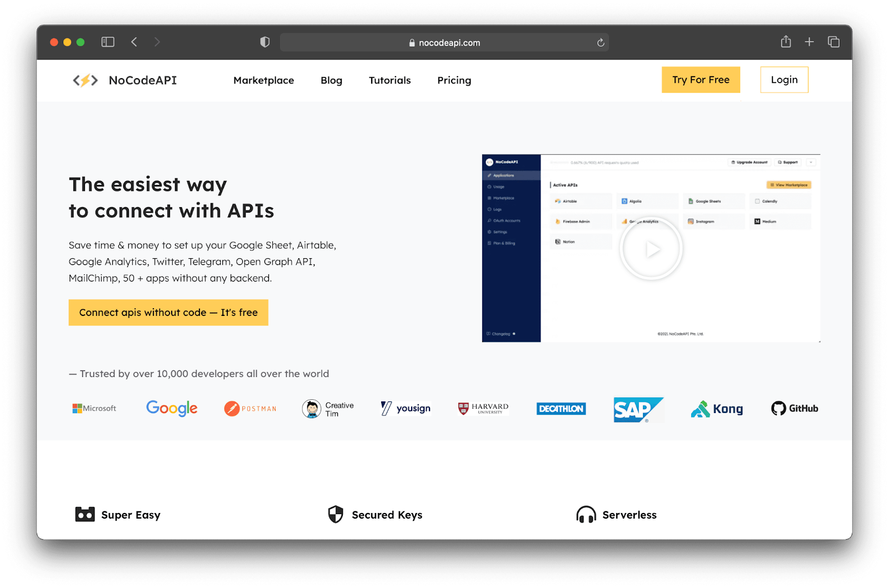Viewport: 889px width, 588px height.
Task: Click Connect apis without code button
Action: tap(168, 313)
